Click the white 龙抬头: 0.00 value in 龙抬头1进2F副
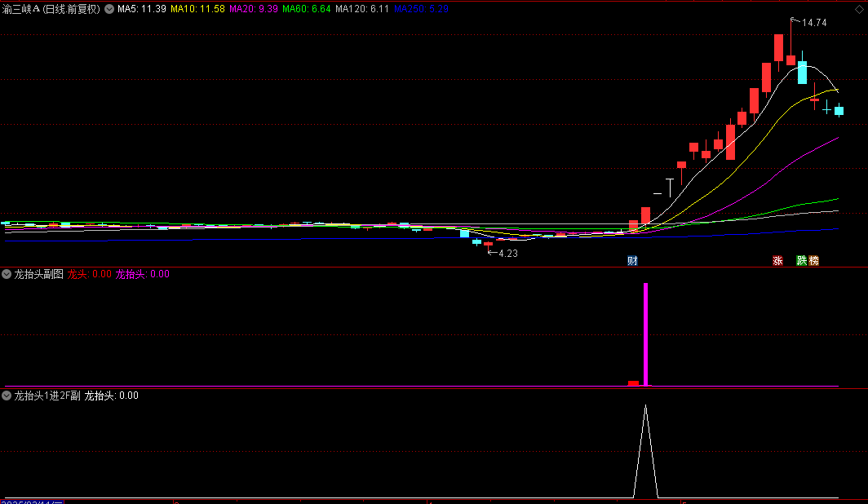This screenshot has width=868, height=504. [111, 396]
